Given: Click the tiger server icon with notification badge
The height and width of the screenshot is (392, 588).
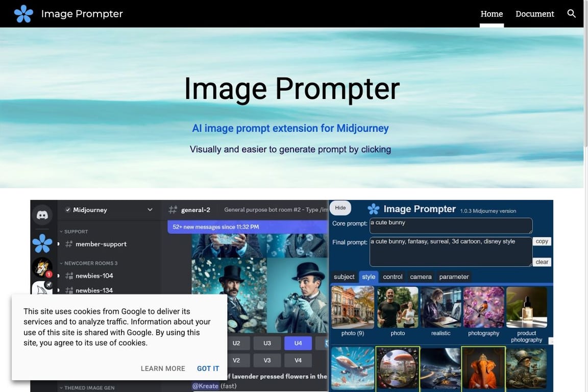Looking at the screenshot, I should 42,267.
